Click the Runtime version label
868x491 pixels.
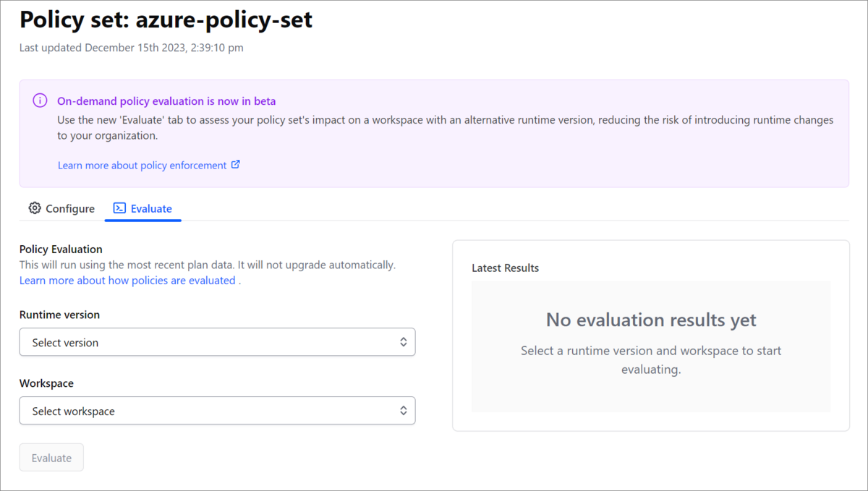pos(59,315)
